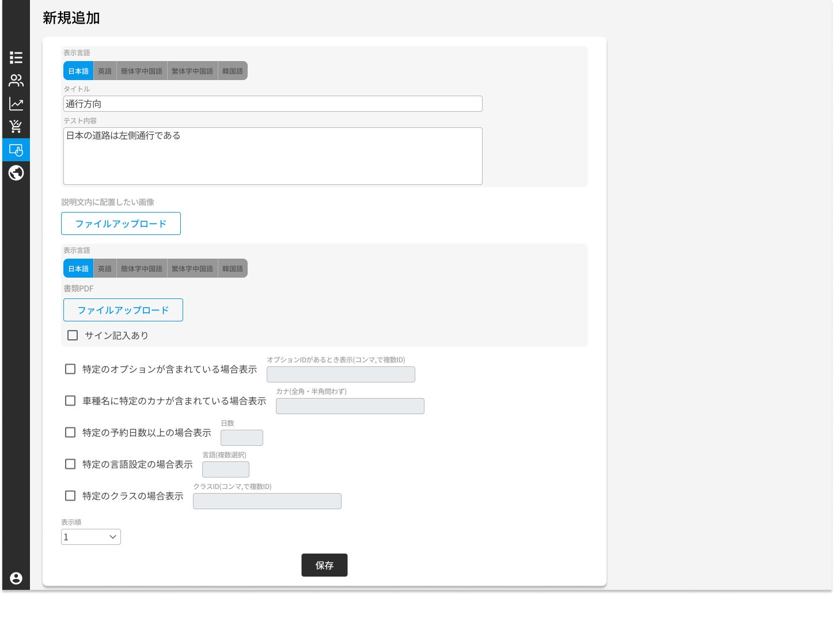Screen dimensions: 834x644
Task: Click ファイルアップロード under 説明文内に配置したい画像
Action: (121, 223)
